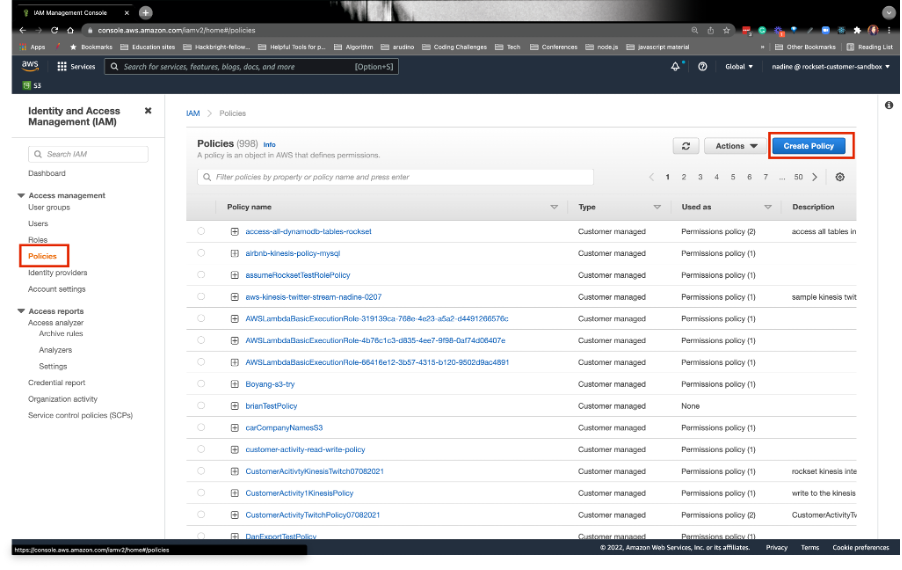902x570 pixels.
Task: Go to browser home page
Action: pos(70,30)
